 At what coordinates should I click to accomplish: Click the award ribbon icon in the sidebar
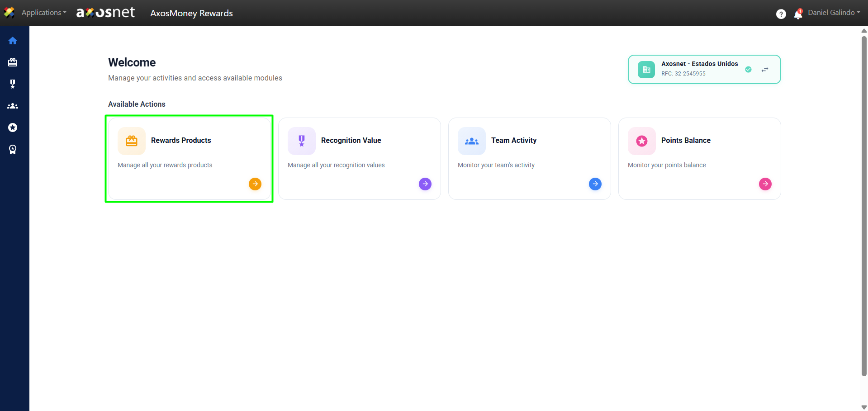point(13,149)
